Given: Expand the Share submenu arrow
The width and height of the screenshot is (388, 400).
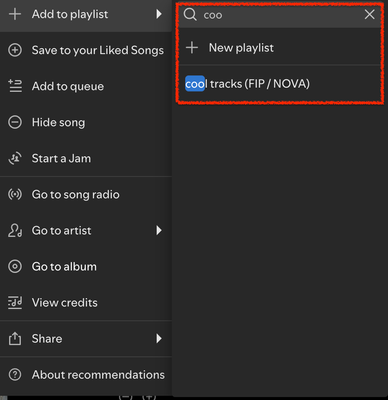Looking at the screenshot, I should 159,338.
